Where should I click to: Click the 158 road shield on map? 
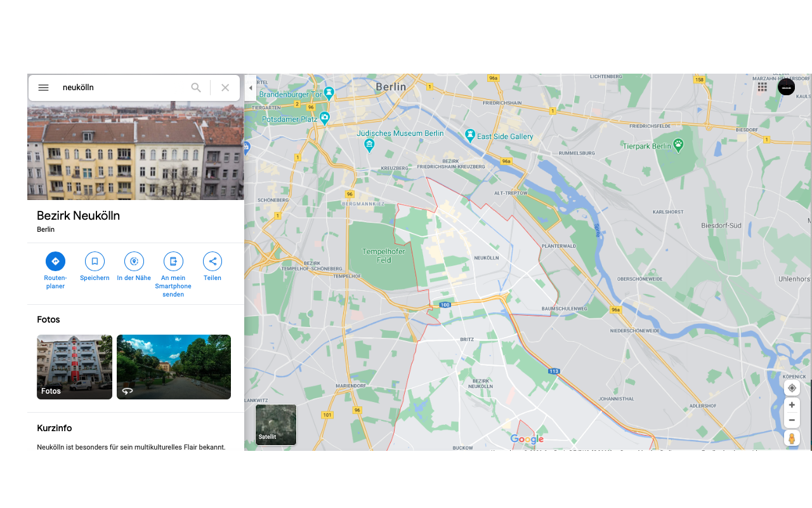pyautogui.click(x=699, y=79)
